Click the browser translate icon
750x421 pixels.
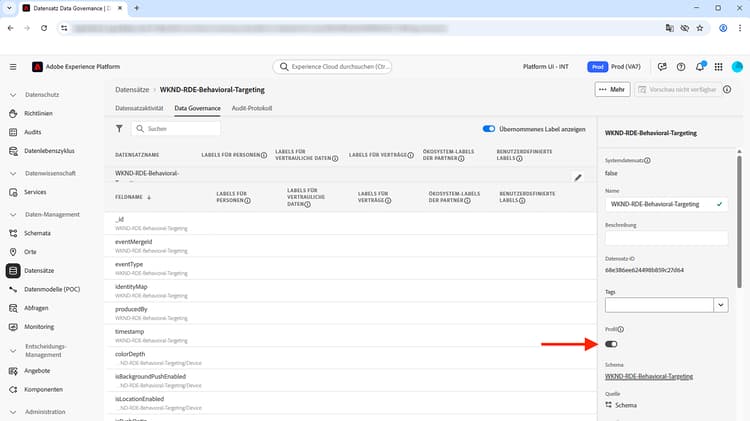click(x=669, y=28)
